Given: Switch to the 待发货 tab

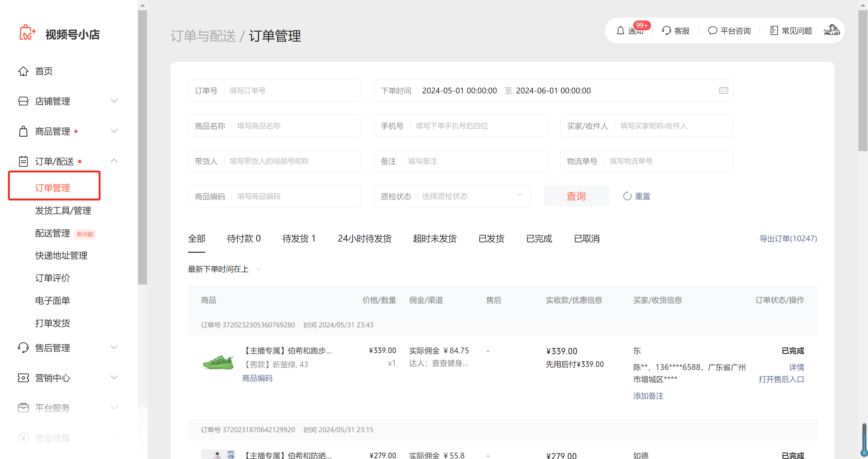Looking at the screenshot, I should (299, 239).
